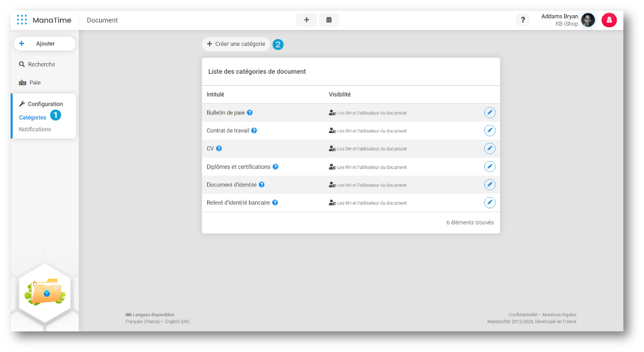Click the Bulletin de paie row label
644x352 pixels.
coord(226,112)
